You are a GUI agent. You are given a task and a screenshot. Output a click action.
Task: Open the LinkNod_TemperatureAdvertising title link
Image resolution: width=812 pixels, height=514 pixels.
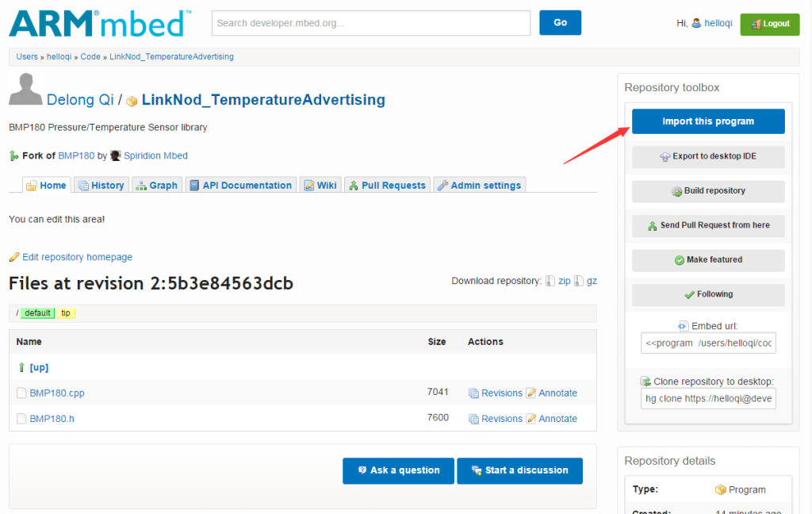[263, 99]
